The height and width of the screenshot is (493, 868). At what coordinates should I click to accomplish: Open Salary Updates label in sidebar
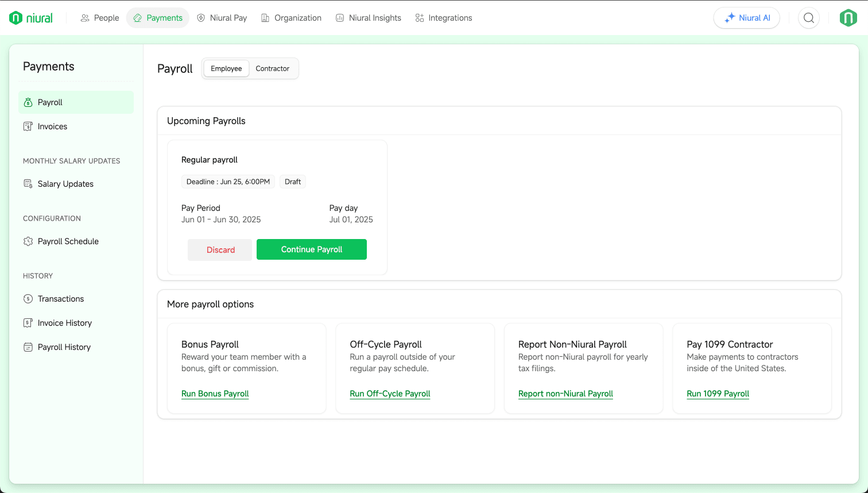click(65, 184)
